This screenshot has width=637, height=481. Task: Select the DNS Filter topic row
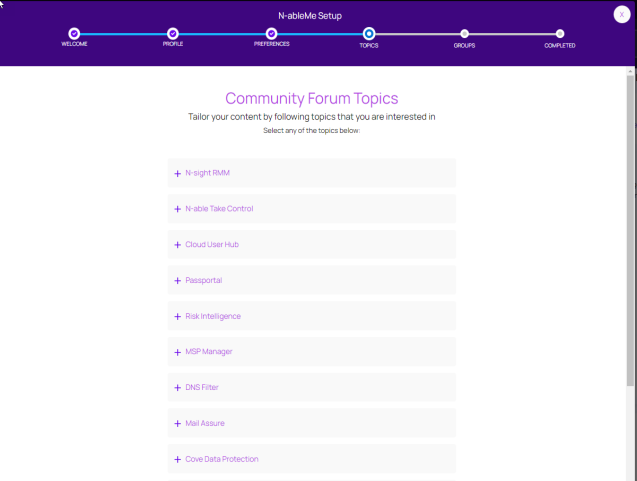click(311, 388)
